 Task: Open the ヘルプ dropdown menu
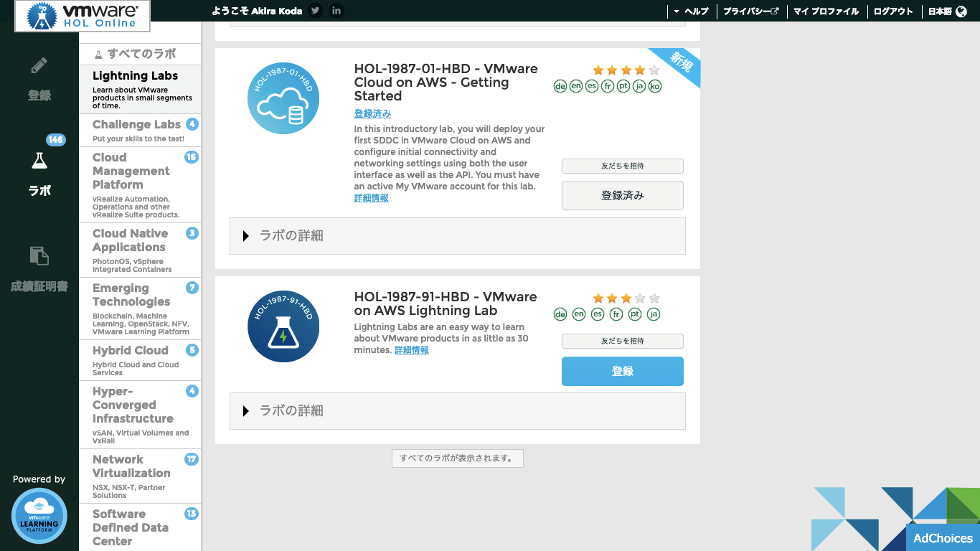[x=690, y=11]
